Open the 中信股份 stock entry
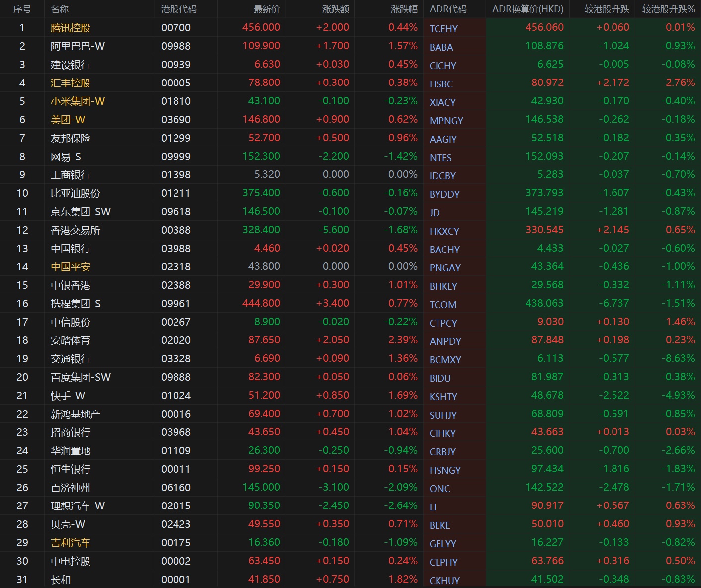Viewport: 701px width, 588px height. pos(71,322)
